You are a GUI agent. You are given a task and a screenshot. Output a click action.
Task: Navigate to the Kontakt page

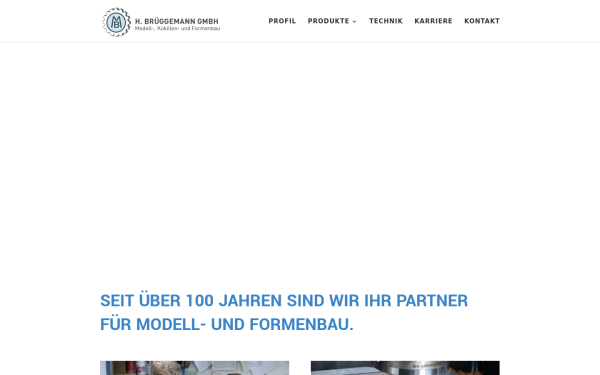tap(482, 21)
